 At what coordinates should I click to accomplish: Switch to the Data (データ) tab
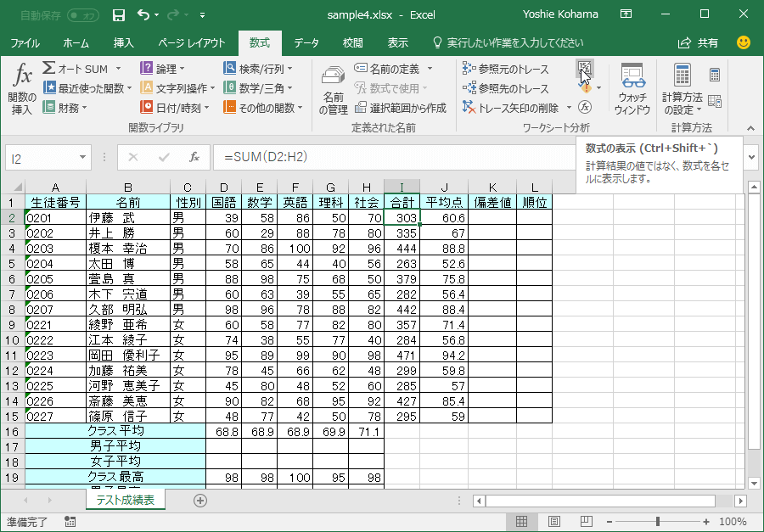coord(306,43)
